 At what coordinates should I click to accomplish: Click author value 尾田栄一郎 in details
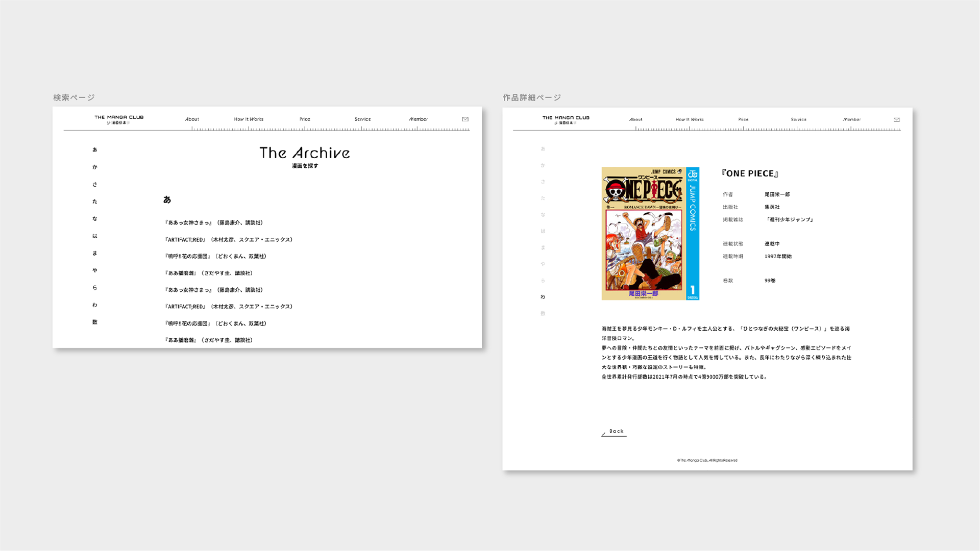777,194
